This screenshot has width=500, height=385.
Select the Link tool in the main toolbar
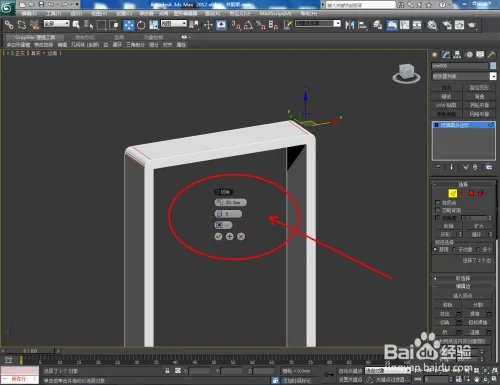click(9, 25)
